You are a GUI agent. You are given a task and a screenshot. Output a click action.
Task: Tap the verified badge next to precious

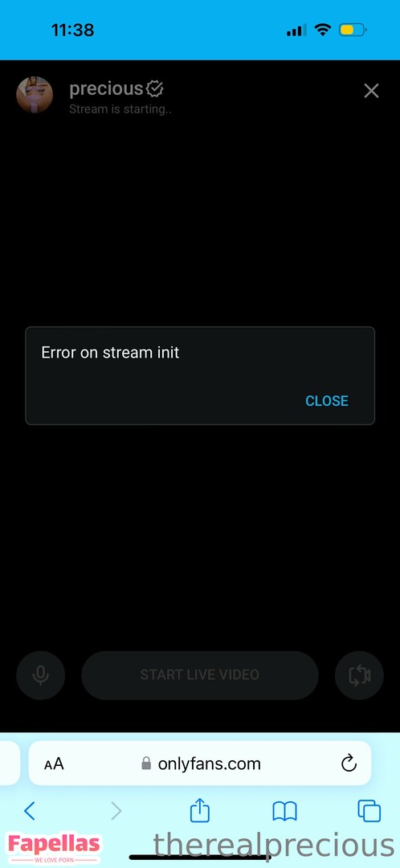(x=154, y=88)
